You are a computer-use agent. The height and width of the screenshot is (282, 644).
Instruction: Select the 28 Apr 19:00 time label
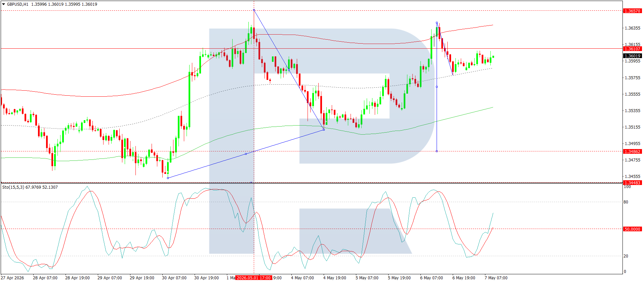click(x=77, y=278)
